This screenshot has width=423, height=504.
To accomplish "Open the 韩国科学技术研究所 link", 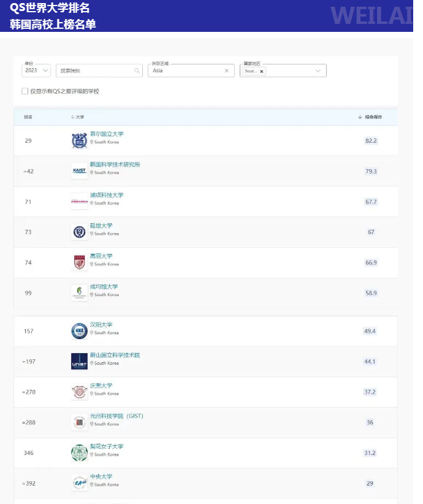I will click(115, 164).
